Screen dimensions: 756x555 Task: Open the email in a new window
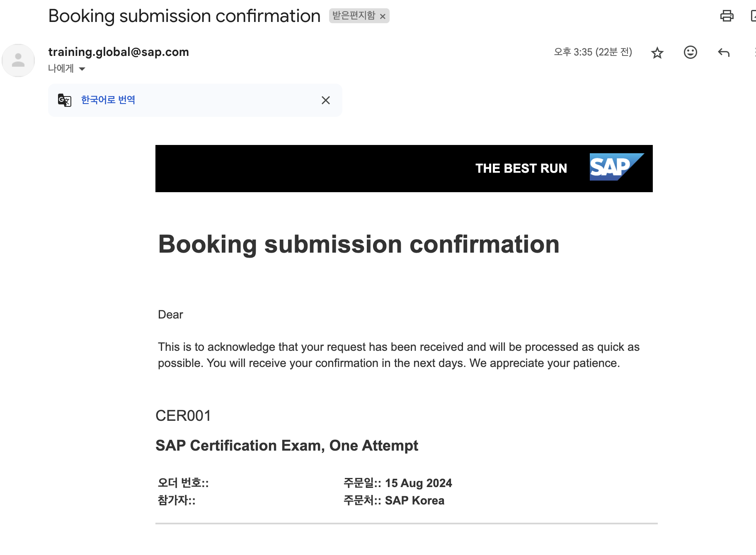point(753,16)
